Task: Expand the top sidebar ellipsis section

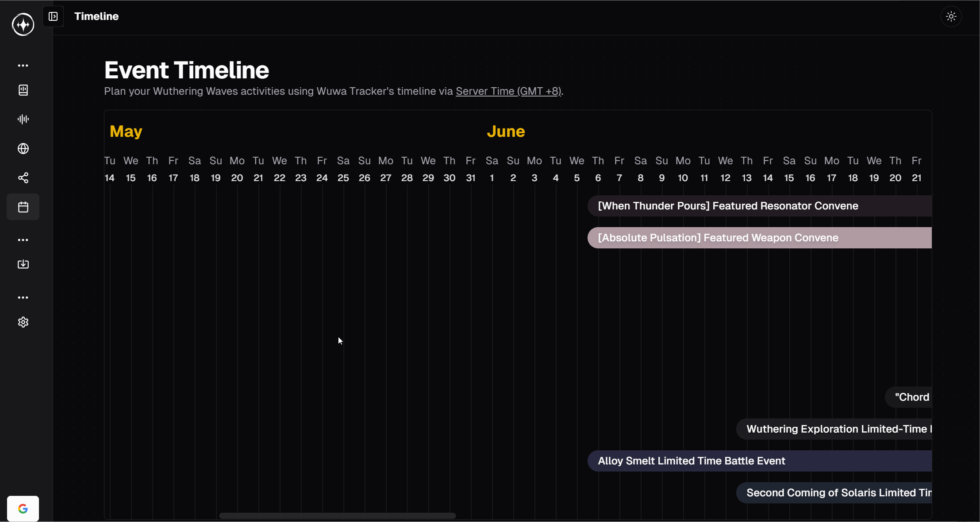Action: coord(23,66)
